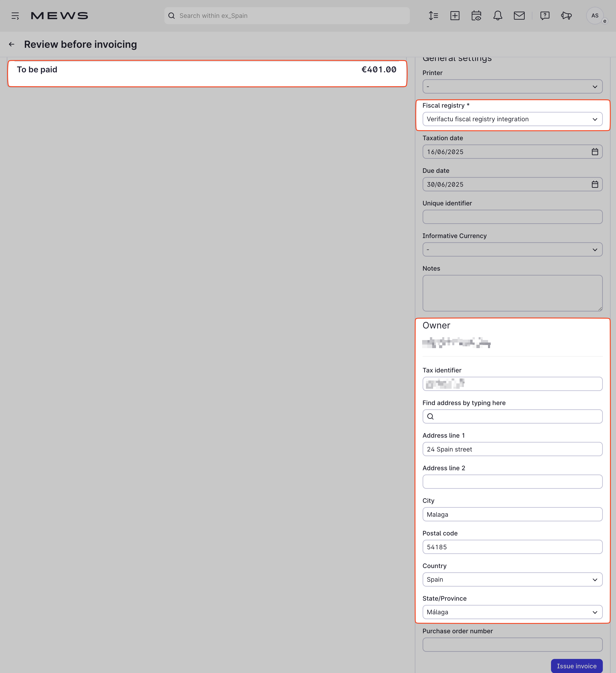Open the Country dropdown showing Spain
616x673 pixels.
[513, 579]
